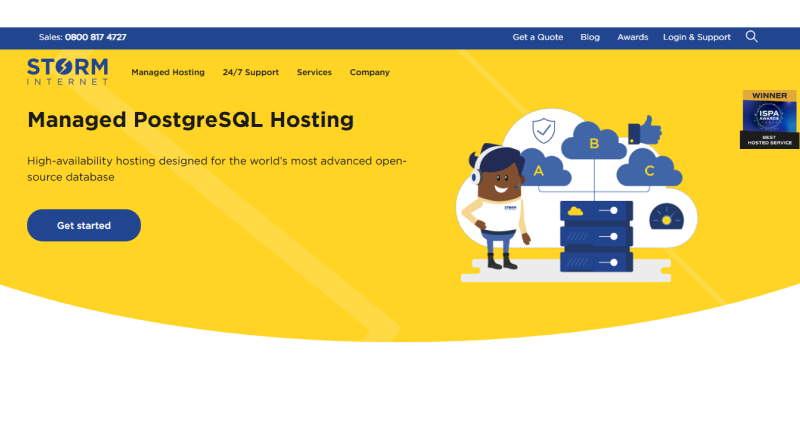Call sales number 0800 817 4727
The image size is (800, 445).
point(95,37)
